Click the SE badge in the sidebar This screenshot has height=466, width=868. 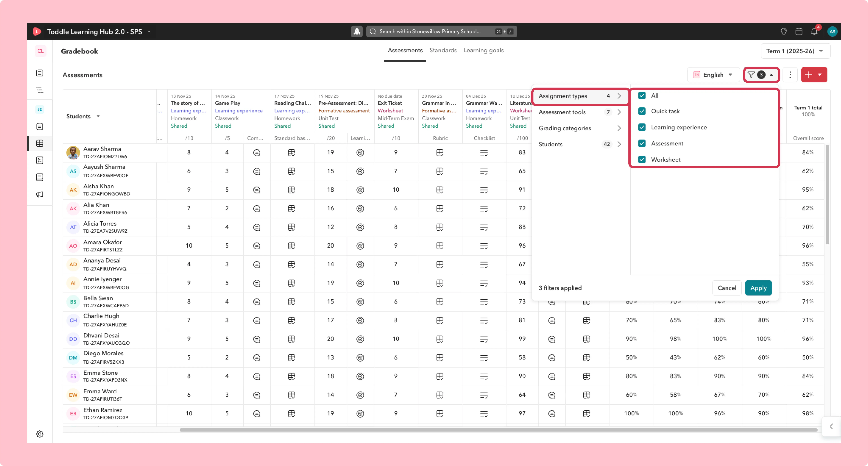(x=40, y=109)
